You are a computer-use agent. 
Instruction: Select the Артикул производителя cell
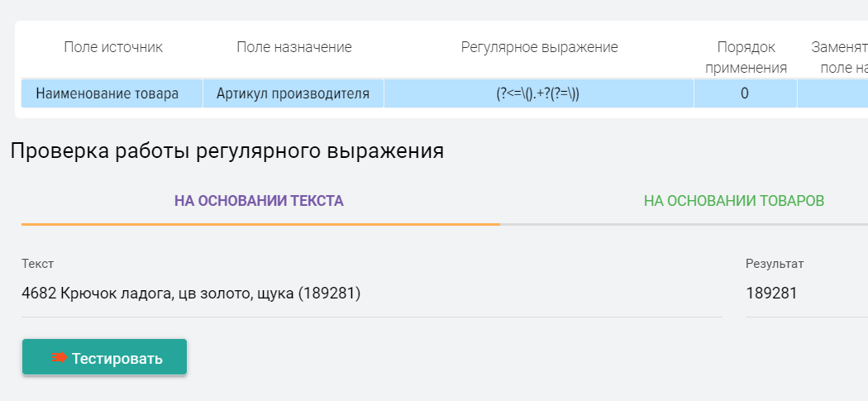tap(293, 93)
